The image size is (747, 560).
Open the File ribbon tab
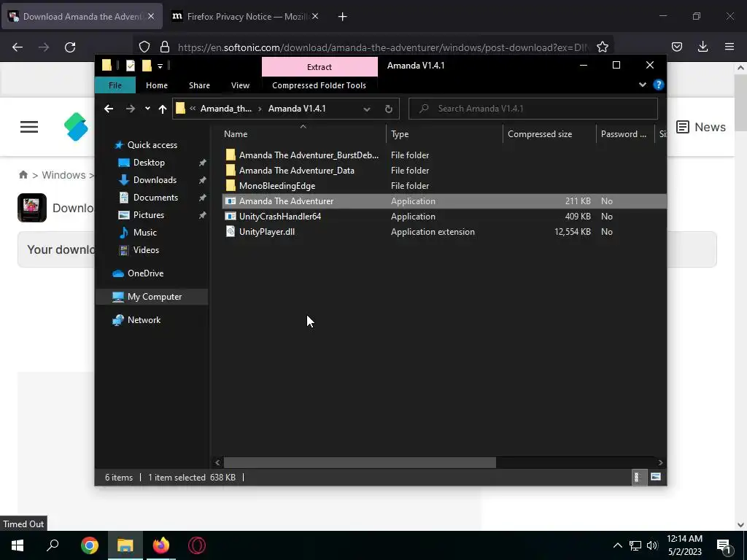click(x=115, y=85)
